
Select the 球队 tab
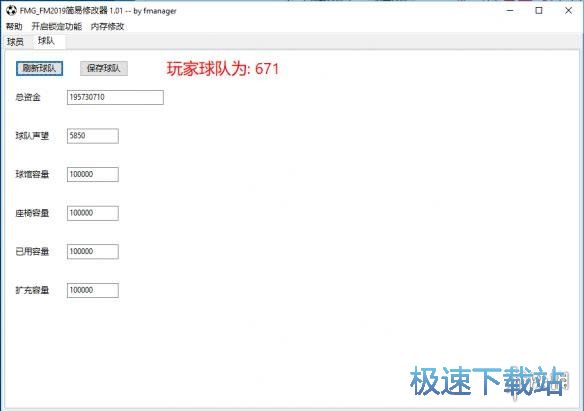point(47,41)
